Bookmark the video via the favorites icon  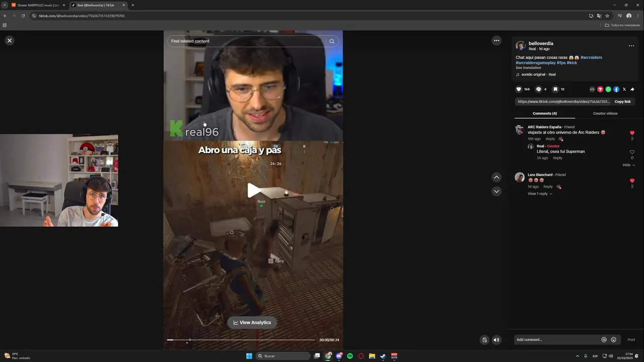555,89
